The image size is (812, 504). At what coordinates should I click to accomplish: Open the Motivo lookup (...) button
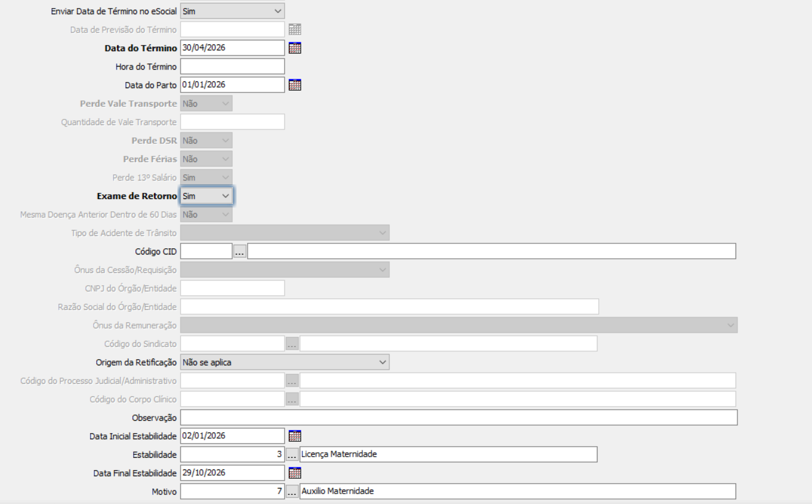coord(292,492)
